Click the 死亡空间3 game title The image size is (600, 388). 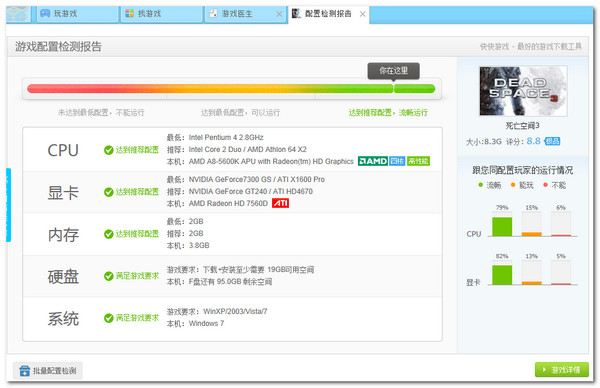click(x=522, y=126)
